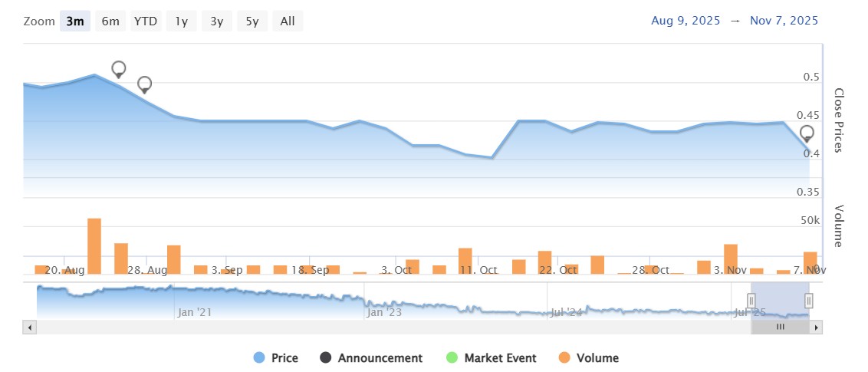Viewport: 868px width, 372px height.
Task: Click the end date Nov 7, 2025
Action: point(784,21)
